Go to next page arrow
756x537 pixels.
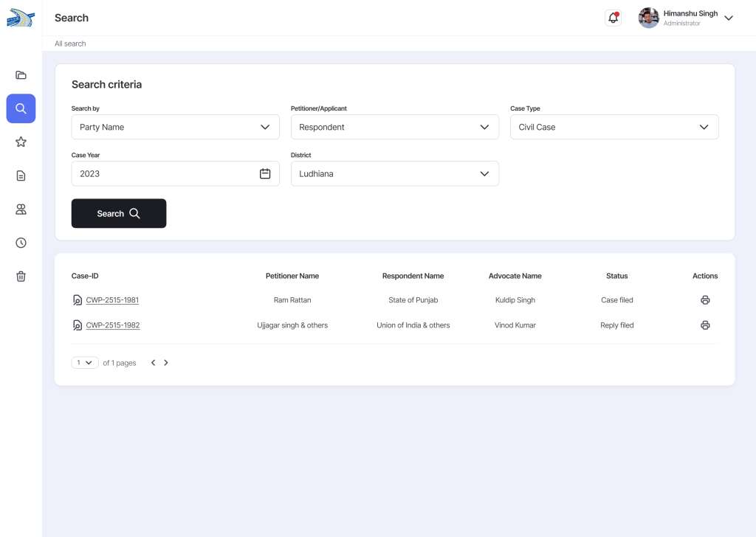pyautogui.click(x=166, y=363)
